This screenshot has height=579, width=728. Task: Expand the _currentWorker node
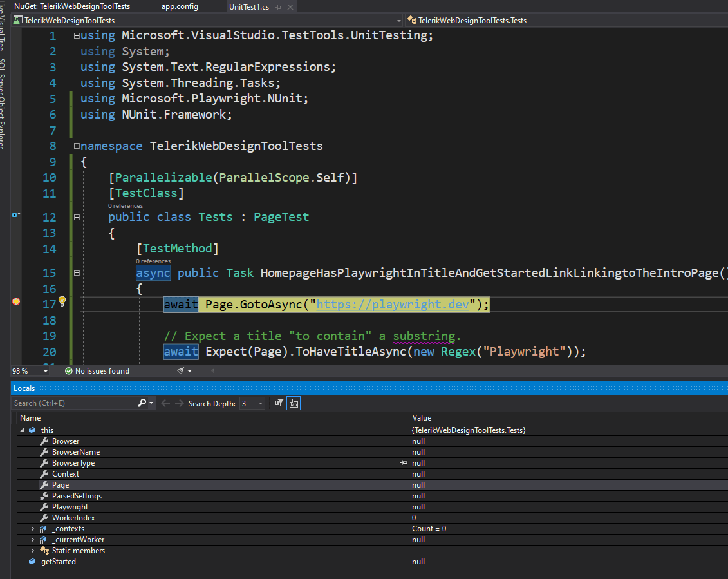[32, 540]
